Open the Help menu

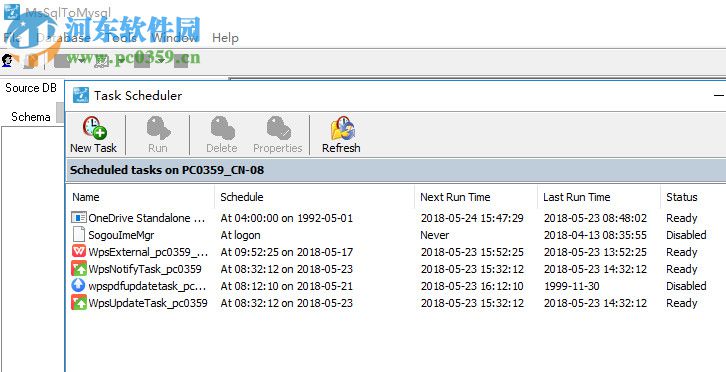pos(225,38)
